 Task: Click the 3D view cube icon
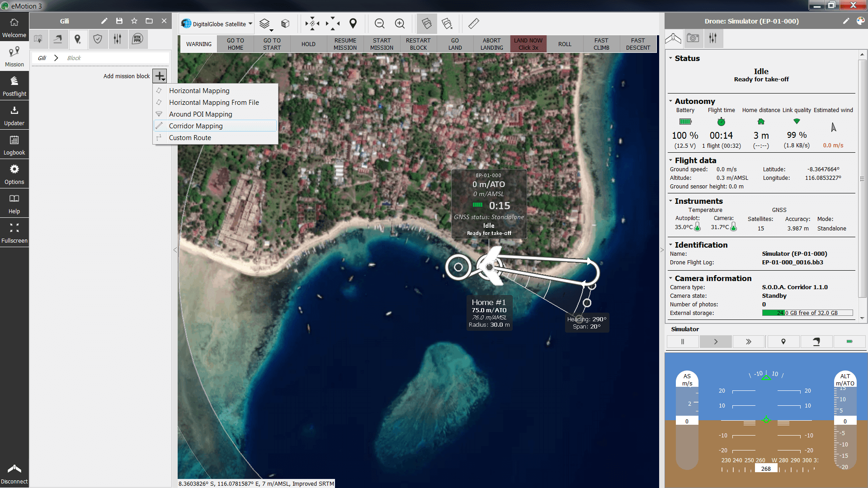tap(285, 23)
